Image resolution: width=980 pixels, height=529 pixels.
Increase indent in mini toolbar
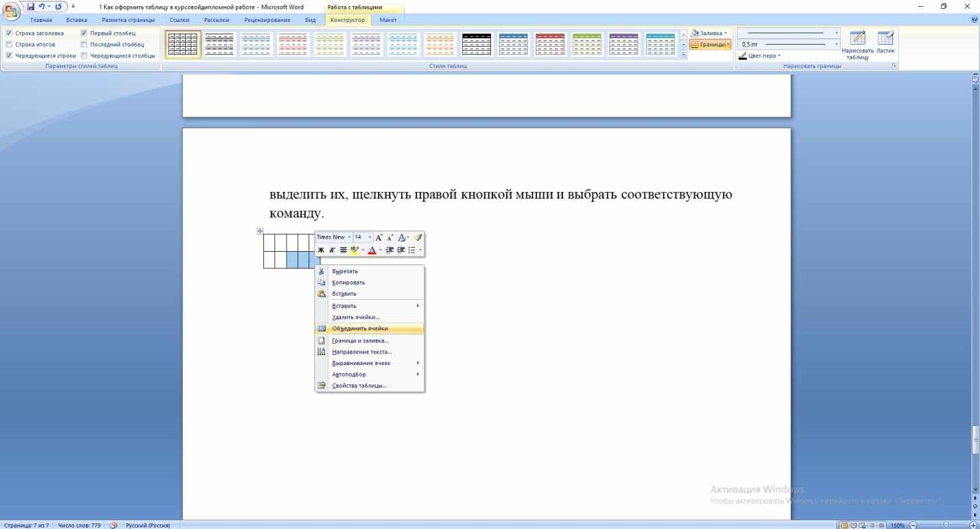coord(401,250)
